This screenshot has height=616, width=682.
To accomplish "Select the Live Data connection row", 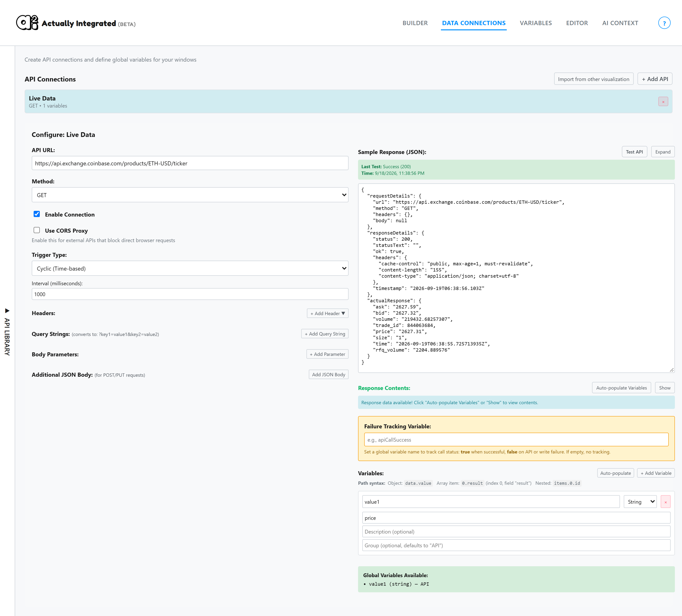I will click(x=348, y=102).
